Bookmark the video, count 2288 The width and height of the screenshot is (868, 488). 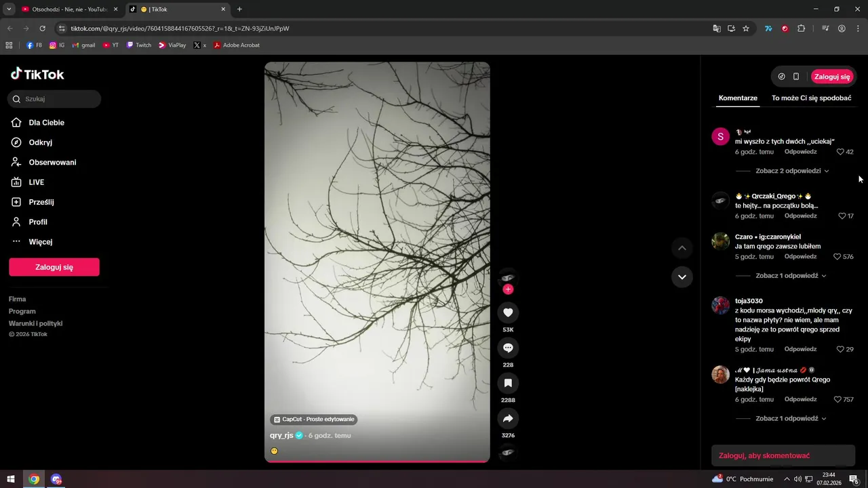click(508, 383)
